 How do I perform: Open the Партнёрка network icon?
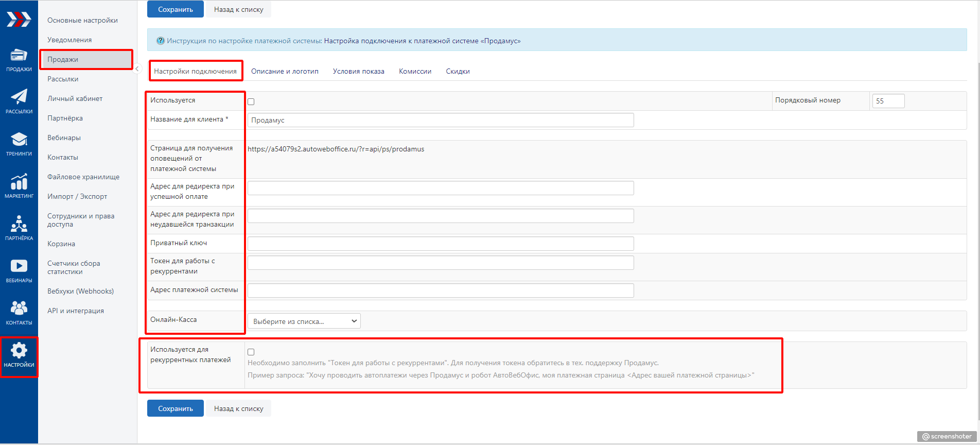pos(19,224)
